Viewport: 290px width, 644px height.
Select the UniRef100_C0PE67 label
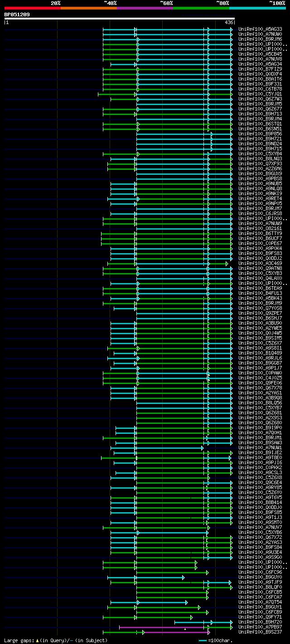click(x=260, y=243)
